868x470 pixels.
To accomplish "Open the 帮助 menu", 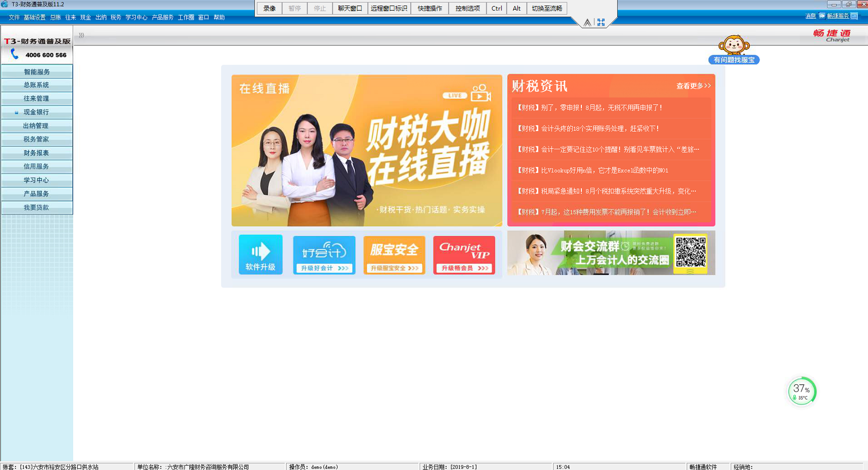I will point(219,17).
